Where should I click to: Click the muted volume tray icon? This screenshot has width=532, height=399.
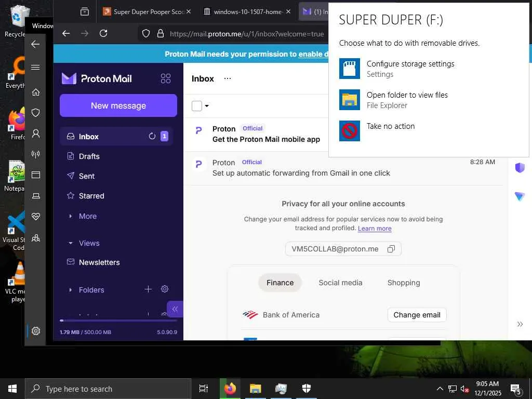pos(464,389)
